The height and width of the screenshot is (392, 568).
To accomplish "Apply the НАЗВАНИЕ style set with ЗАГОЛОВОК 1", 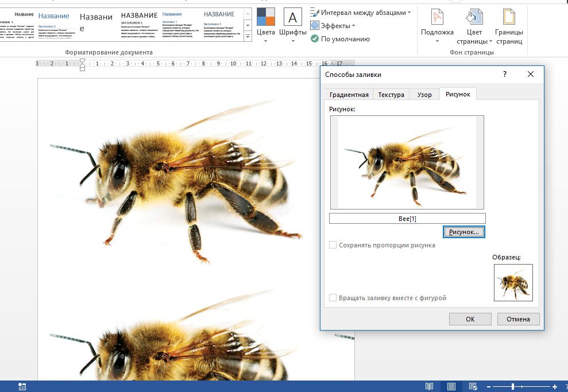I will (139, 25).
